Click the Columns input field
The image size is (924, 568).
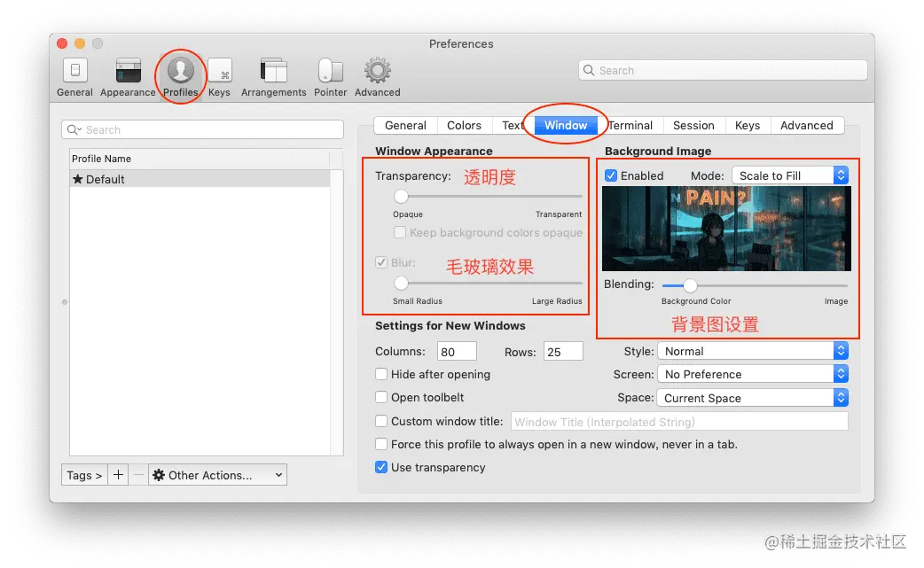point(457,352)
